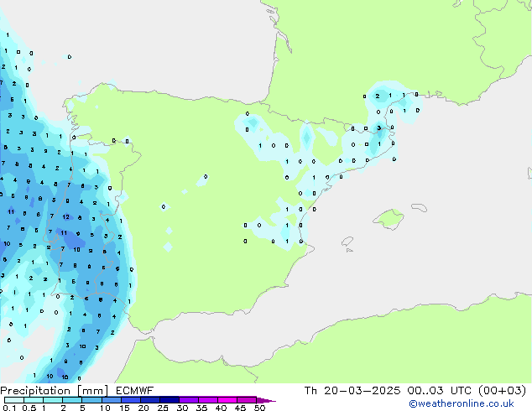Select the 30–35 mm purple legend swatch
The height and width of the screenshot is (411, 532).
[x=188, y=400]
